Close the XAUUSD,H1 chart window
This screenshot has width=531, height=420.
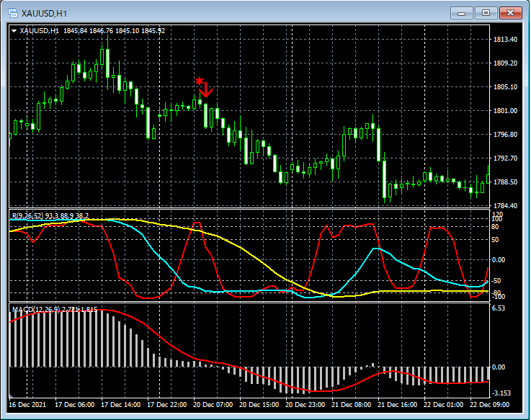click(x=511, y=13)
